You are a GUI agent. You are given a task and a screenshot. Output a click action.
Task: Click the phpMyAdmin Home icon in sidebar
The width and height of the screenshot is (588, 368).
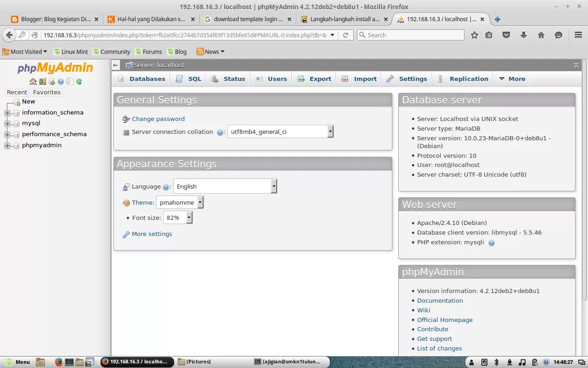[x=33, y=81]
